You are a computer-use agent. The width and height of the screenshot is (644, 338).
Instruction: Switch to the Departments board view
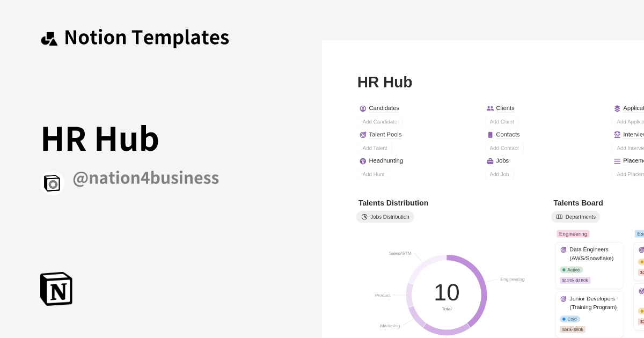tap(575, 217)
